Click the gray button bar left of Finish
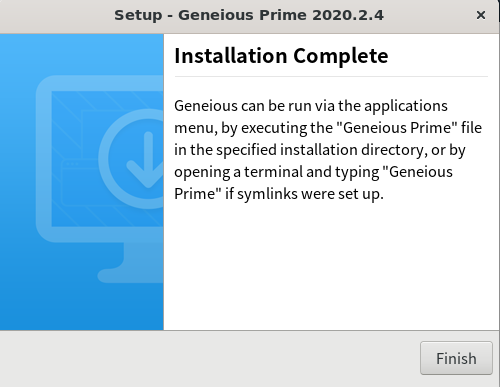The width and height of the screenshot is (500, 387). (210, 359)
